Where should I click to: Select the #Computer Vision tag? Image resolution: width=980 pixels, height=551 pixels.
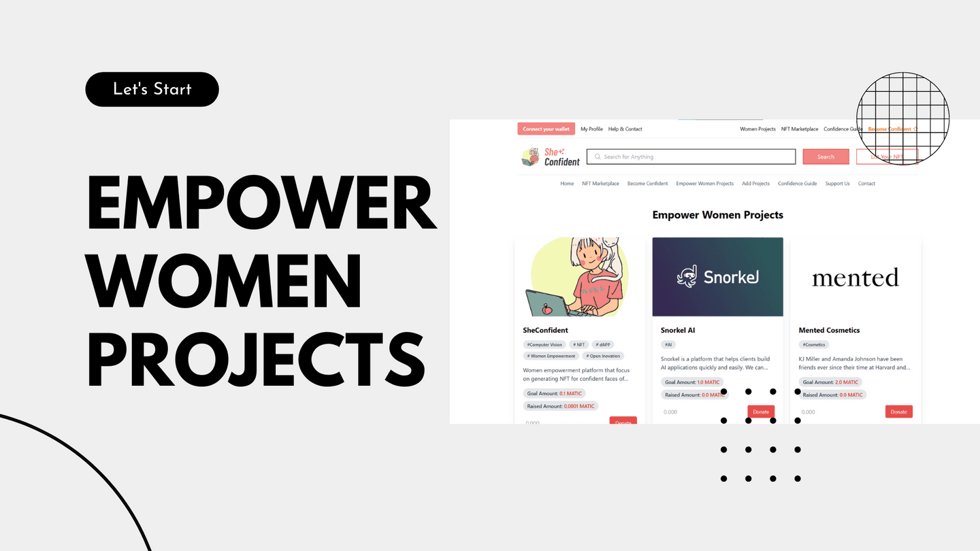point(544,345)
